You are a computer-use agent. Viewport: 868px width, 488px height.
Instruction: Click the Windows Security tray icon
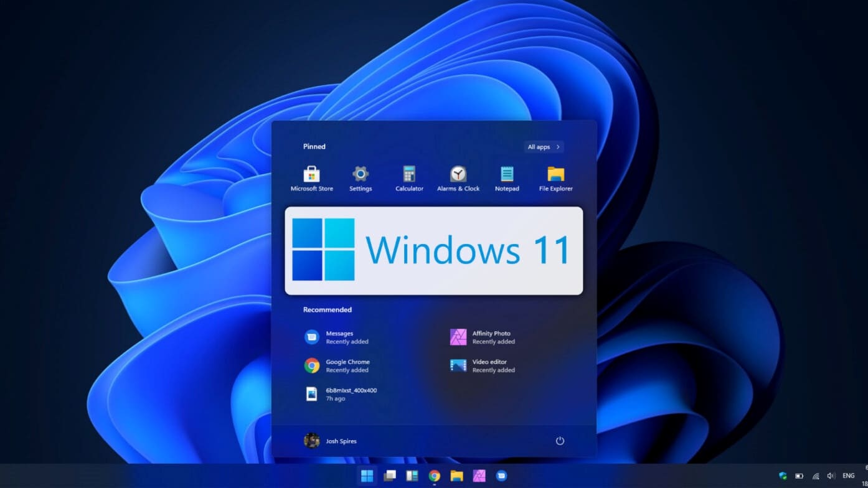point(783,476)
